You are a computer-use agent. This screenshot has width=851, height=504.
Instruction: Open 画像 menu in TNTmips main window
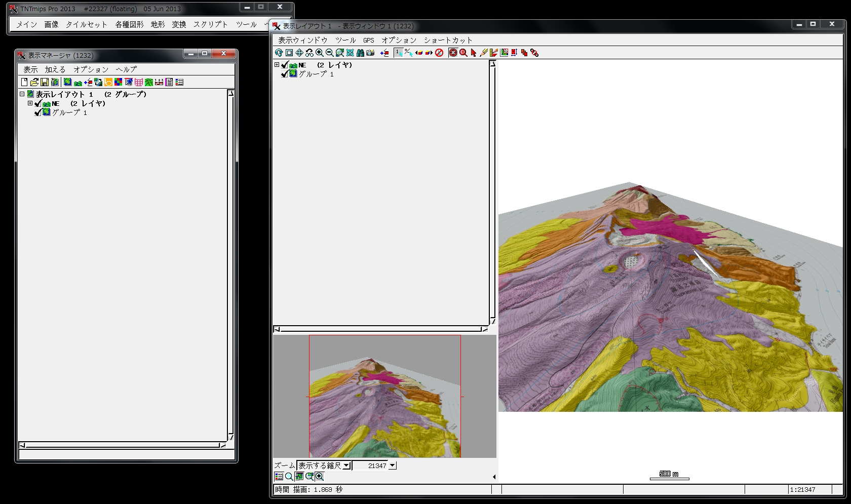click(51, 24)
